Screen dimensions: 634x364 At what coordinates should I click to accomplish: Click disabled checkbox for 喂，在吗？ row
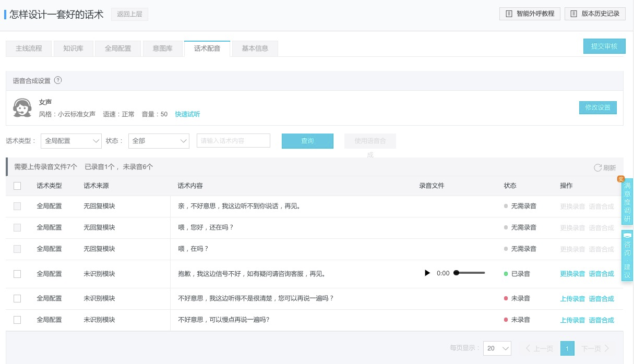(17, 249)
